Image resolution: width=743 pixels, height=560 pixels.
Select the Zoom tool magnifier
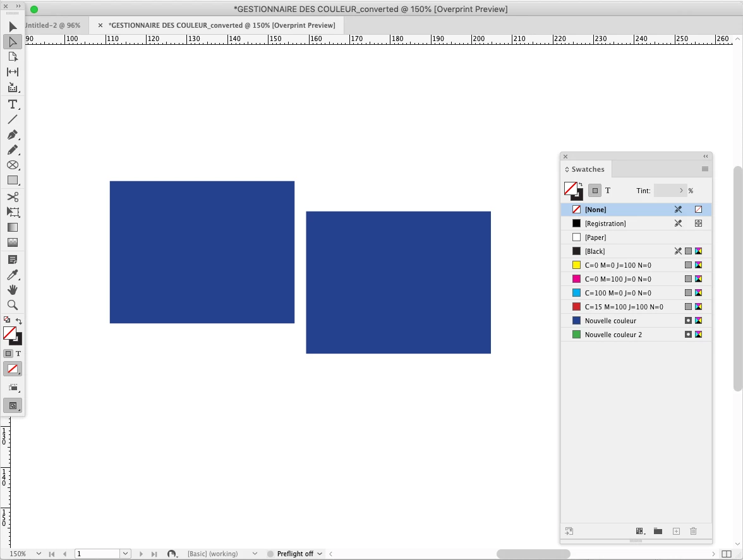coord(13,305)
